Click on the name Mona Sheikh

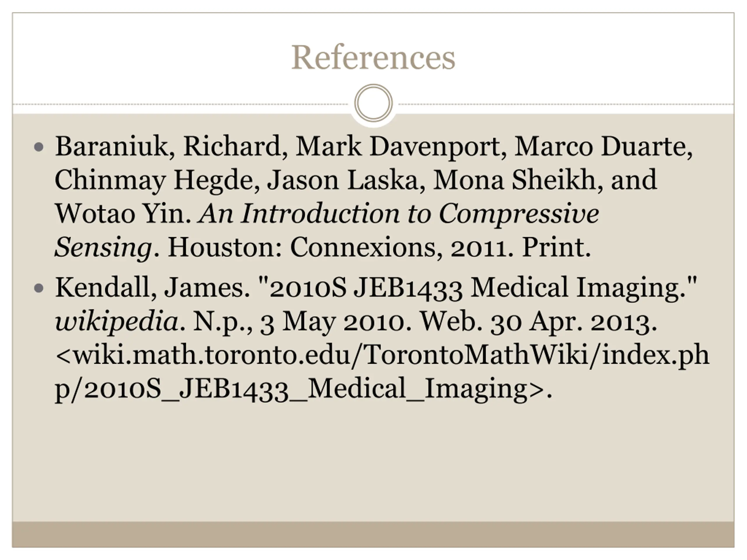click(515, 180)
